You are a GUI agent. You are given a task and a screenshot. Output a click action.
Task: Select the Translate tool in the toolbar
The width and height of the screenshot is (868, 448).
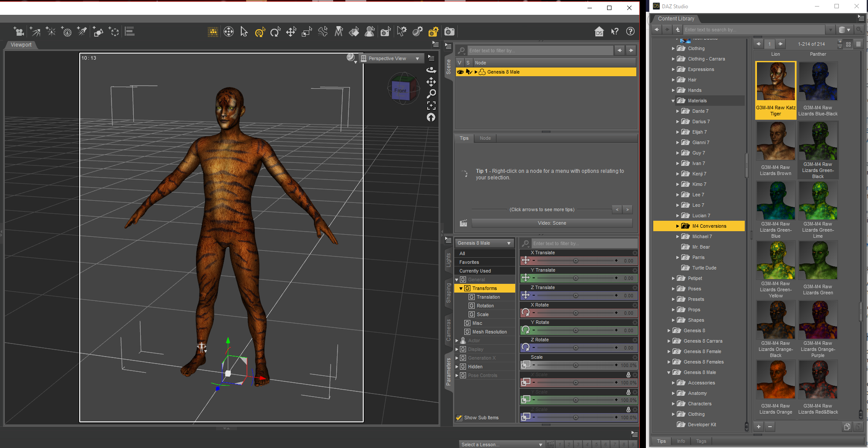click(x=291, y=32)
